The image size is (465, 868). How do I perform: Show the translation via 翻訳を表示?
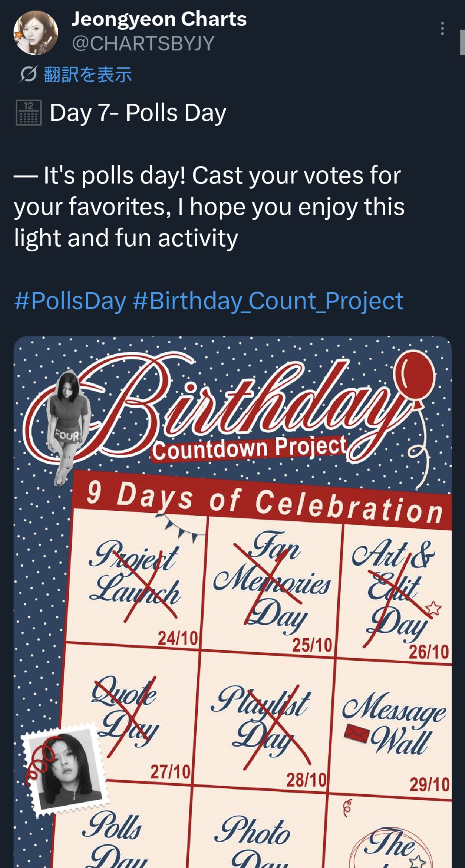88,75
